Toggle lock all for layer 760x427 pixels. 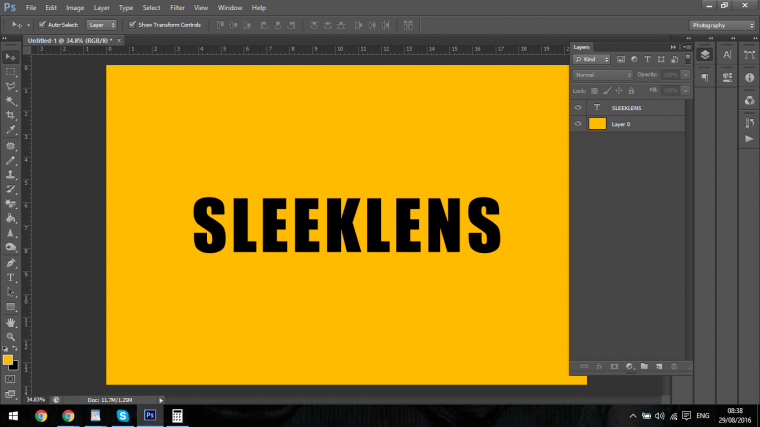(631, 91)
